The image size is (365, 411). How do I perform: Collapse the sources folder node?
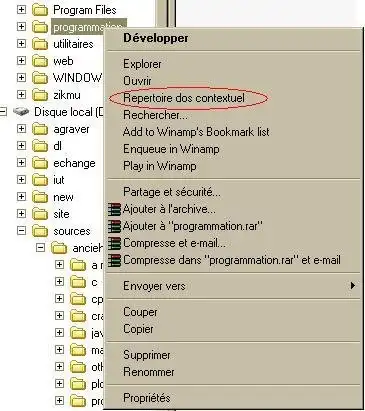[x=21, y=230]
